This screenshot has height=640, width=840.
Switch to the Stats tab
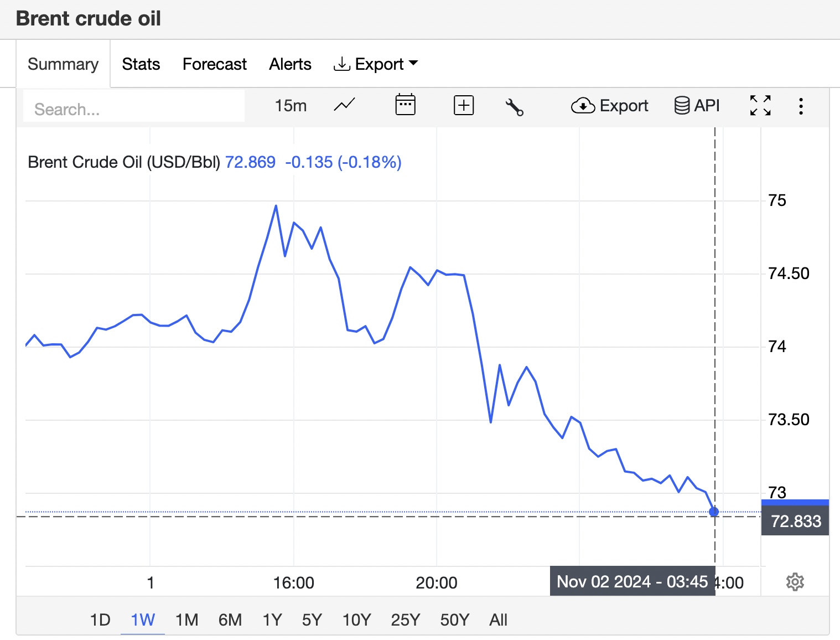[141, 64]
